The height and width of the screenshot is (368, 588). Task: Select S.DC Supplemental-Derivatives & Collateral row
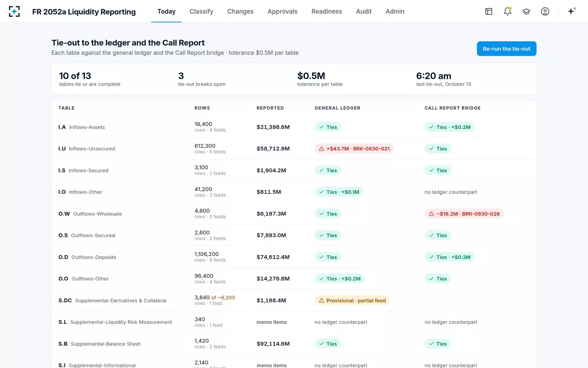pos(294,300)
